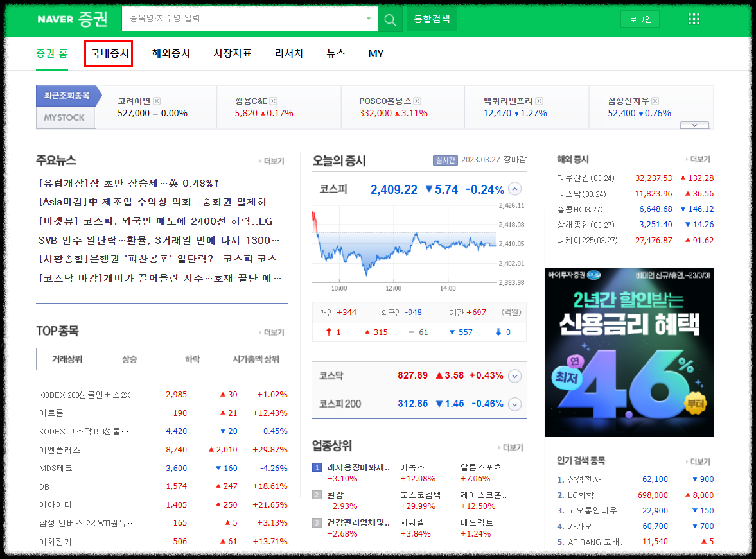
Task: Open the 리서치 menu
Action: (289, 53)
